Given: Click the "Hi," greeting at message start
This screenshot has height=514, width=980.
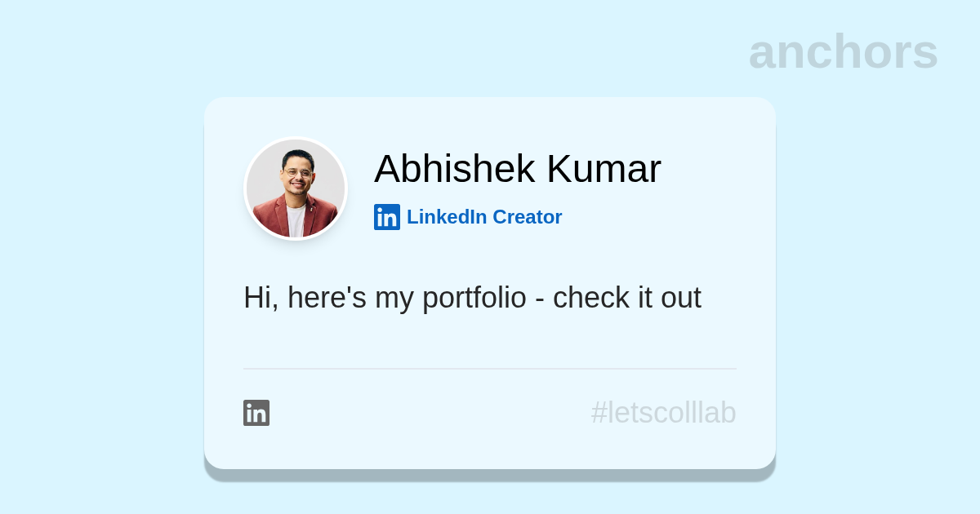Looking at the screenshot, I should click(261, 299).
